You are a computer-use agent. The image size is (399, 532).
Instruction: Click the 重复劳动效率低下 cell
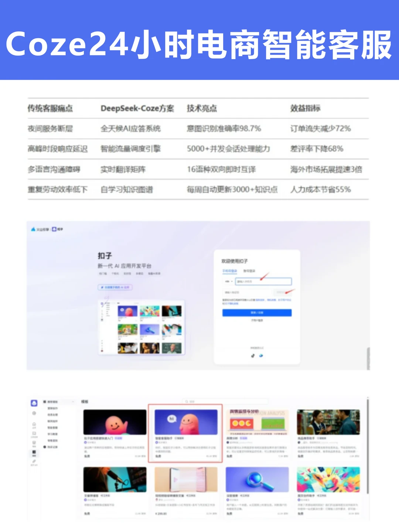[x=58, y=190]
